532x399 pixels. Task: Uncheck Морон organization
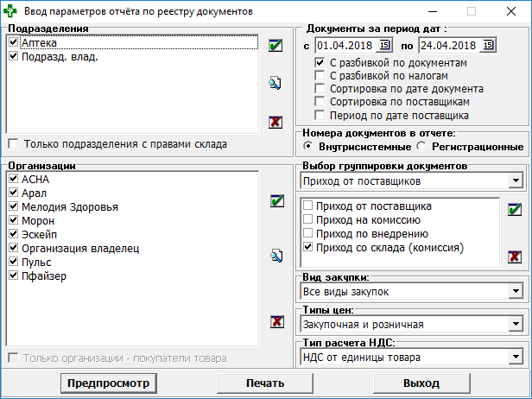(x=13, y=220)
